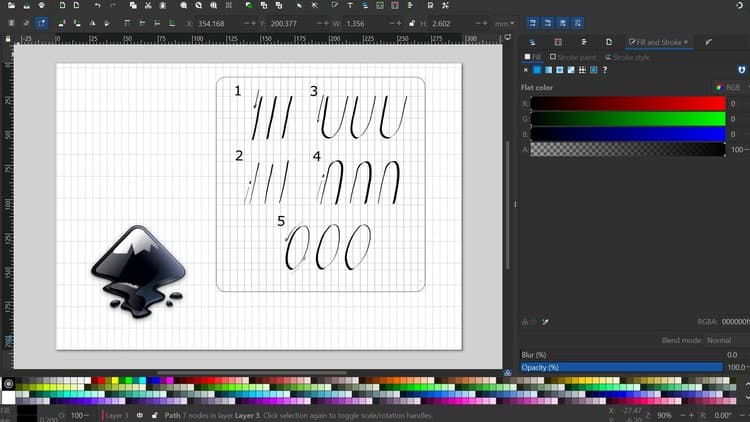Open Align and Distribute from command bar
Viewport: 750px width, 422px height.
[410, 5]
